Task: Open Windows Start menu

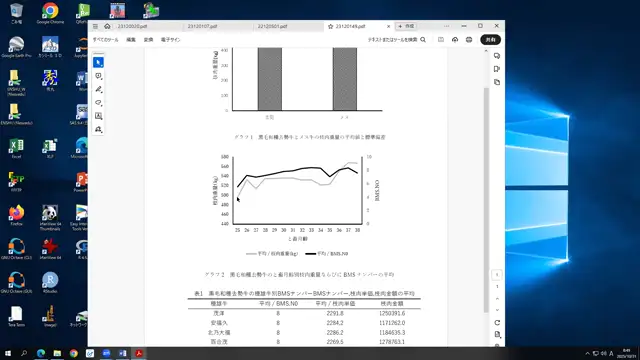Action: [8, 353]
